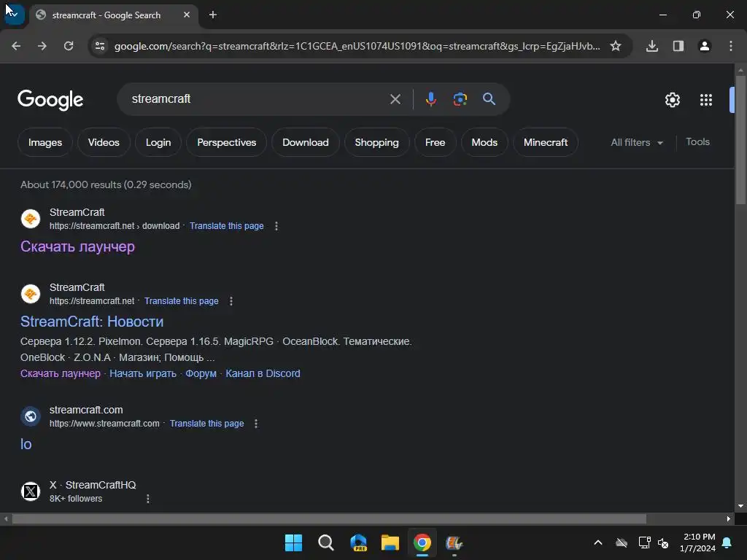747x560 pixels.
Task: Select the Free filter chip
Action: (435, 142)
